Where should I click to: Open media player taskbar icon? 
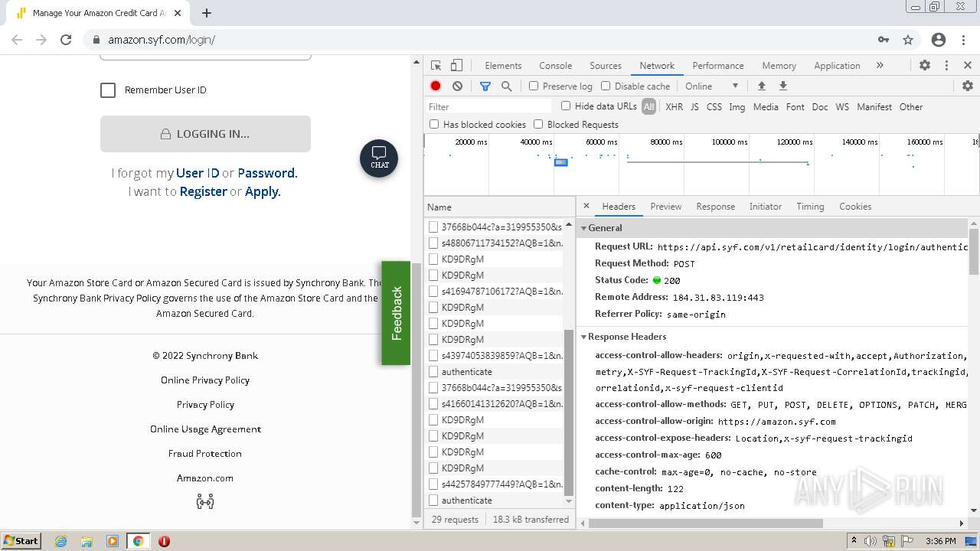(112, 541)
